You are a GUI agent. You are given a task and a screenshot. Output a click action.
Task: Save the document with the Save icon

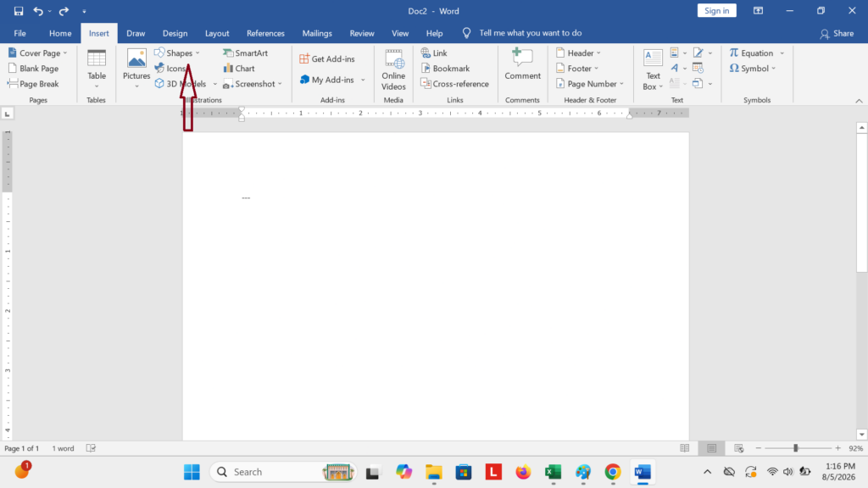point(19,10)
